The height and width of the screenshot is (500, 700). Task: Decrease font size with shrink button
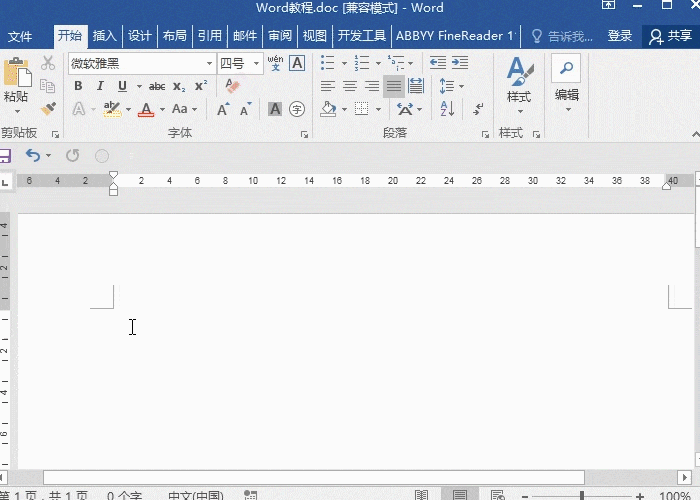pos(245,109)
